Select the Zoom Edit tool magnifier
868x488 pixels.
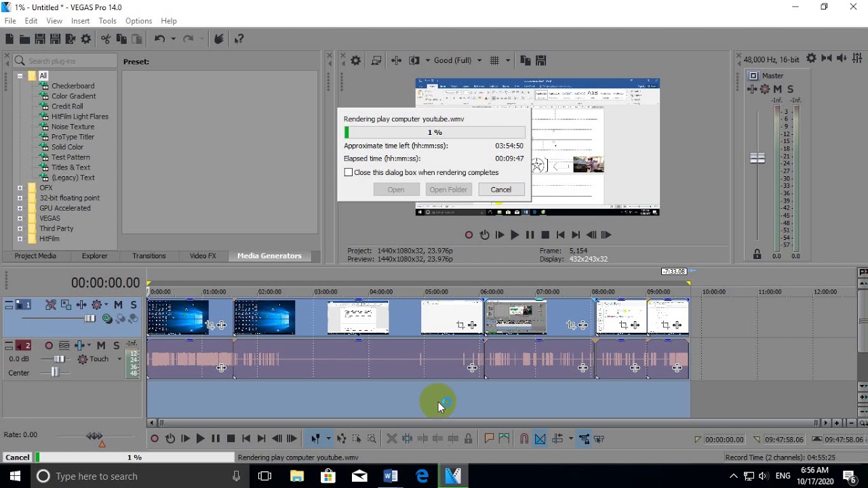point(372,439)
